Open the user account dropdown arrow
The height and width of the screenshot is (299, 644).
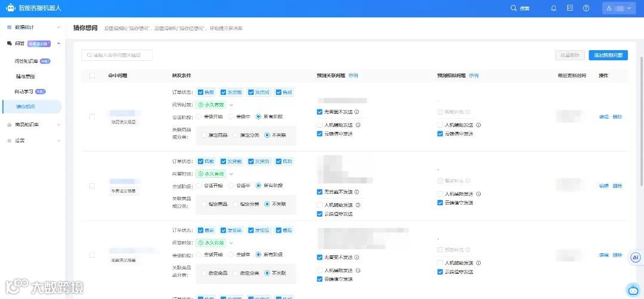coord(629,8)
